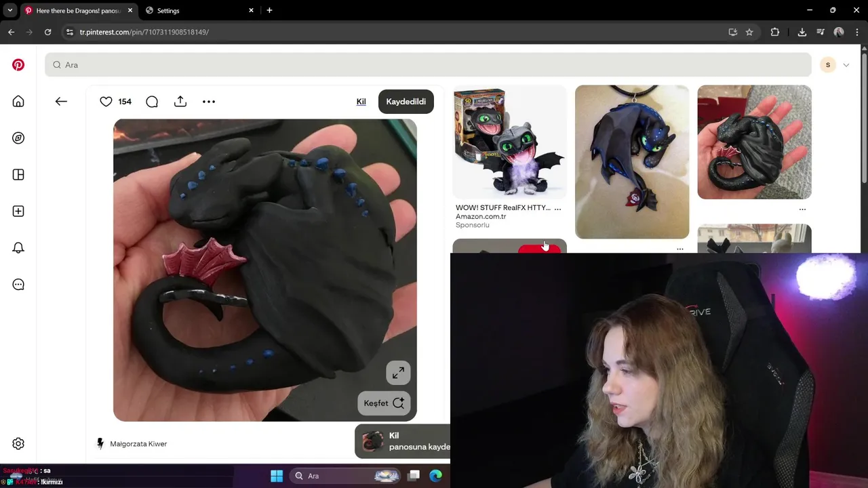Click the Keşfet visual search button

384,403
